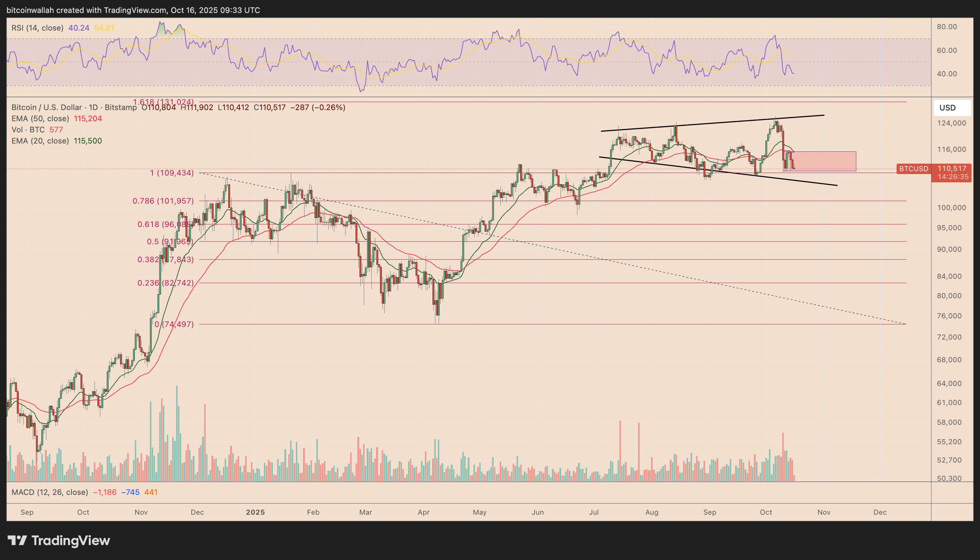Click the TradingView logo at bottom left

pos(58,540)
